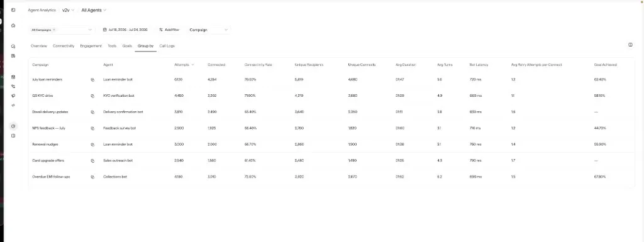The width and height of the screenshot is (644, 242).
Task: Click the 44.70% goal achieved value
Action: click(599, 128)
